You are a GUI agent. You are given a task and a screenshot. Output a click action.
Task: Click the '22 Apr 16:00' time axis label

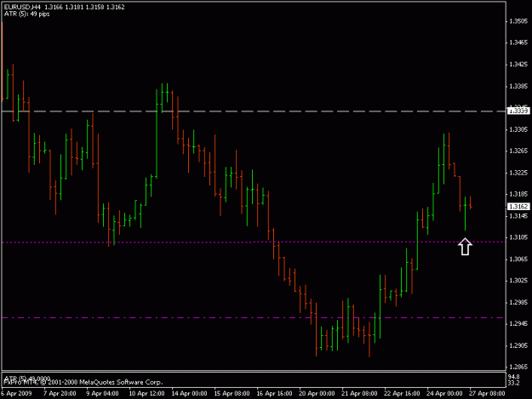pyautogui.click(x=402, y=394)
